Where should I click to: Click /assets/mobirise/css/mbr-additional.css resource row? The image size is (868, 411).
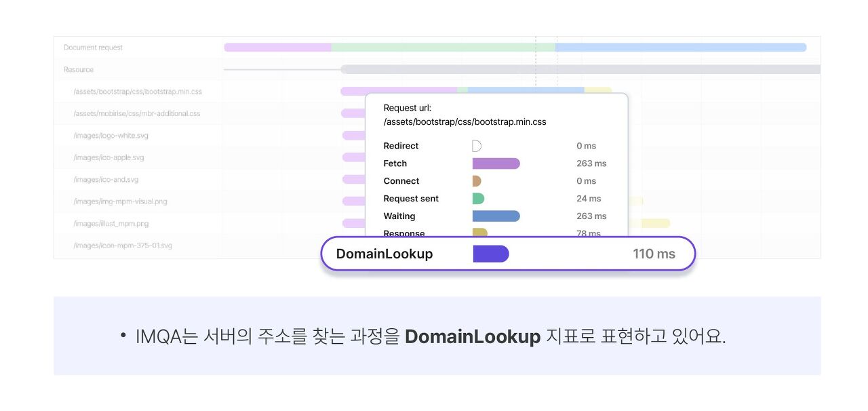point(137,113)
